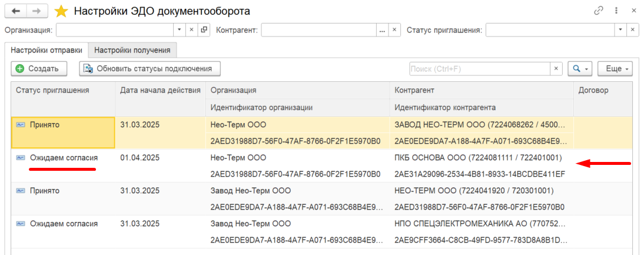Click the Создать button

tap(39, 68)
